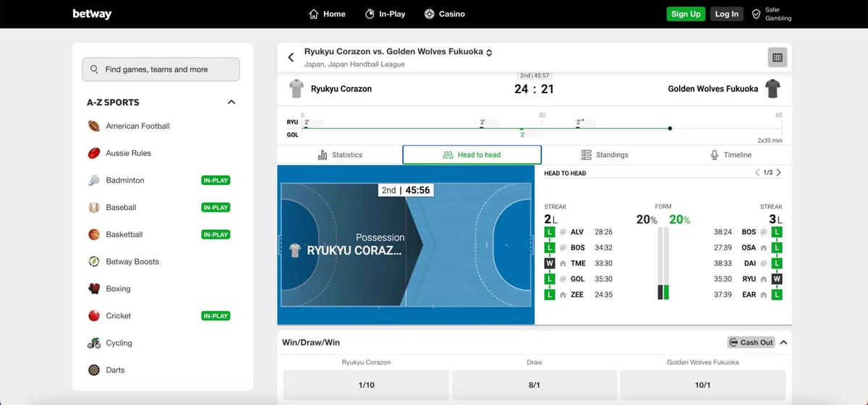Click the Aussie Rules ball icon
The image size is (868, 405).
coord(94,153)
